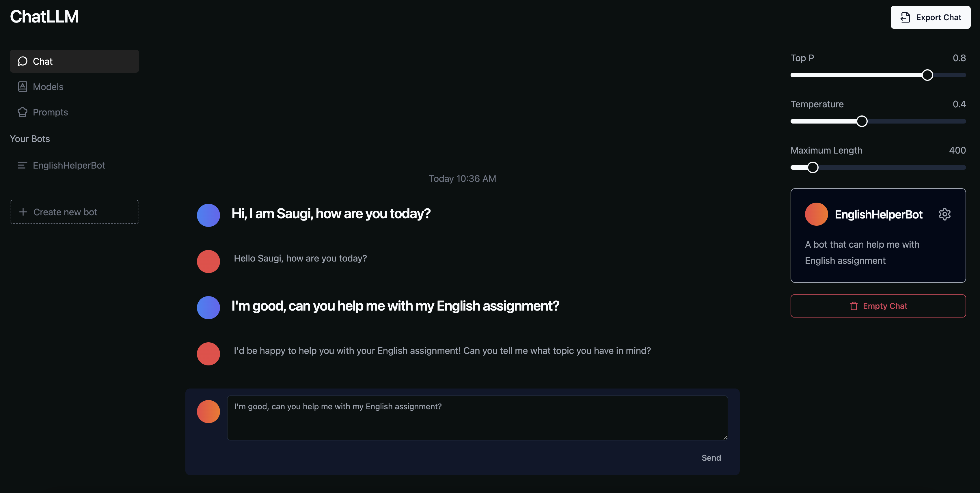
Task: Click the Prompts chef hat icon
Action: [x=23, y=112]
